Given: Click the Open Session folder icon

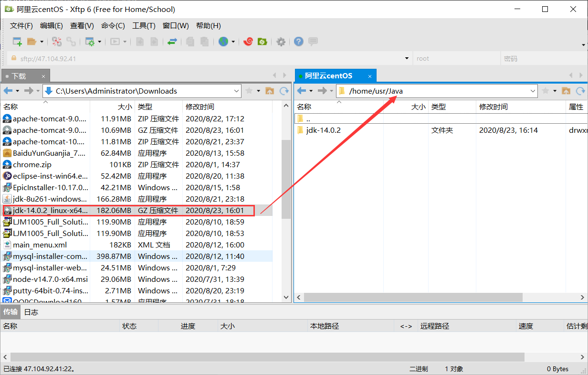Looking at the screenshot, I should [31, 42].
